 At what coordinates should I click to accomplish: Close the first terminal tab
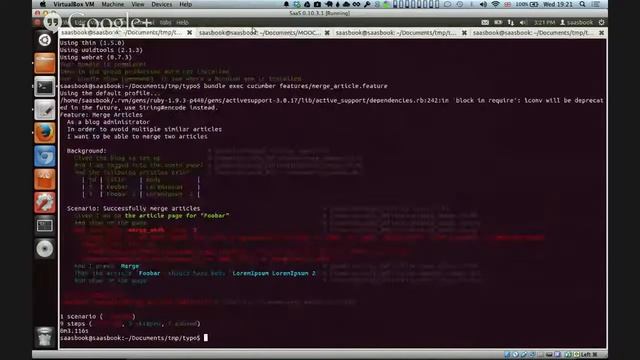point(189,33)
